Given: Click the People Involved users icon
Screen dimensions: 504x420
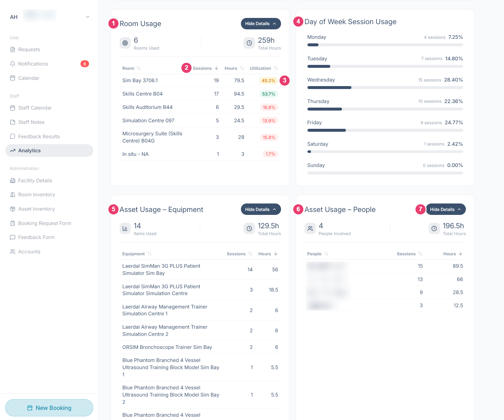Looking at the screenshot, I should coord(310,229).
